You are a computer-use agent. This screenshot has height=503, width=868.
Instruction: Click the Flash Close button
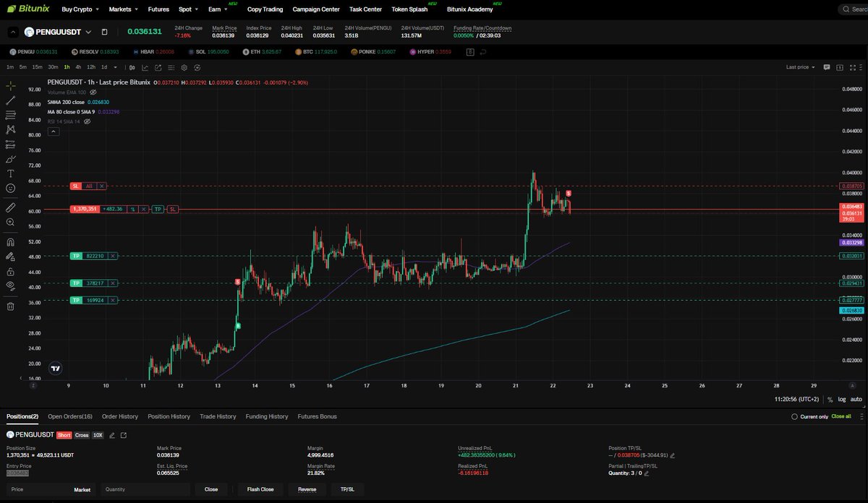[x=260, y=489]
